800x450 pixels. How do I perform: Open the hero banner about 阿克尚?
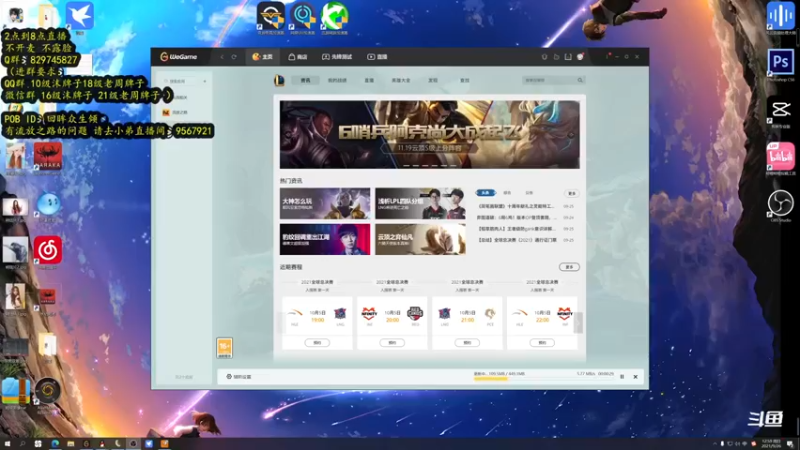click(x=430, y=134)
